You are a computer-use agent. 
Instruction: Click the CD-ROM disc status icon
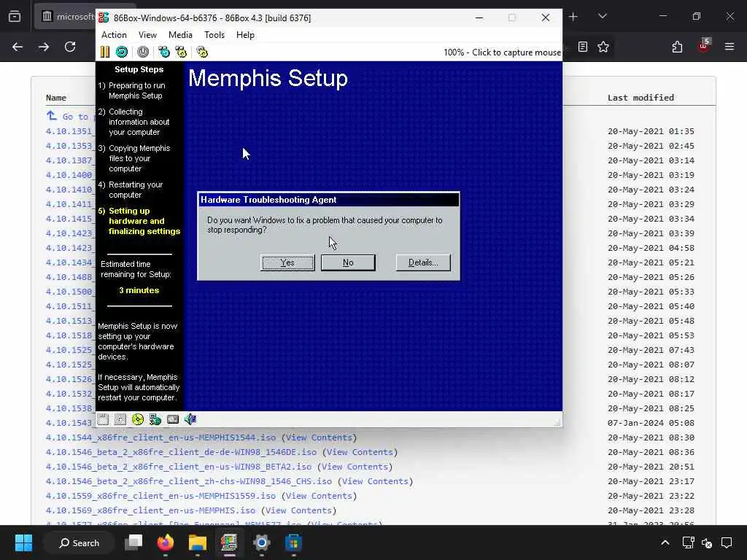(x=138, y=419)
